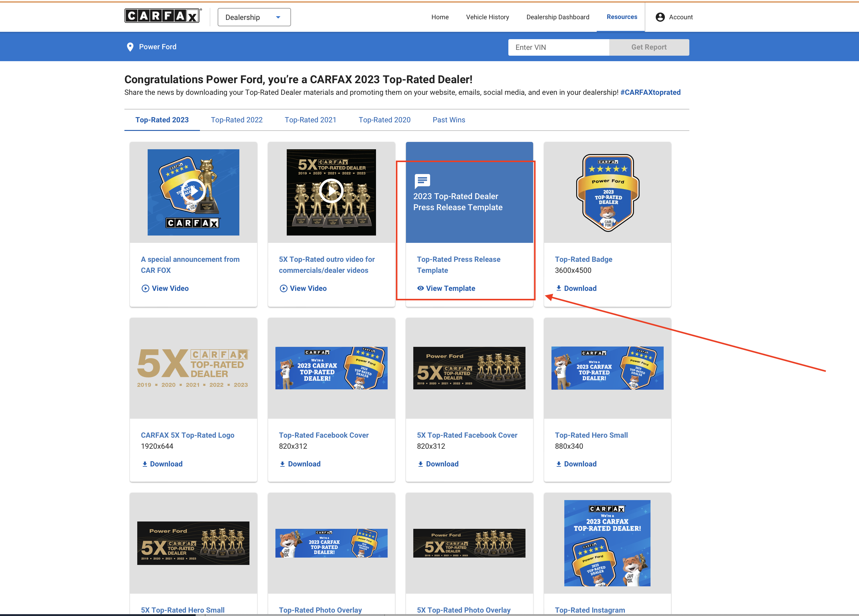The image size is (859, 616).
Task: Click the download icon for Top-Rated Hero Small
Action: pos(558,464)
